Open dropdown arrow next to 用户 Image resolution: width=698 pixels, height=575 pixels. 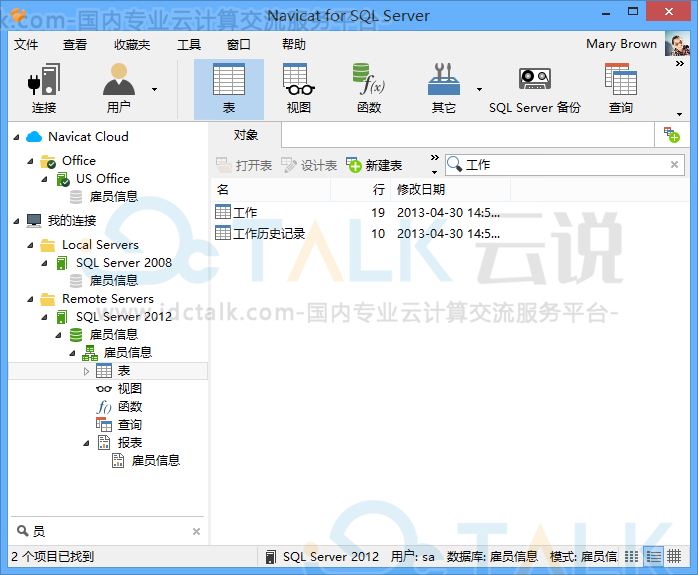pyautogui.click(x=154, y=89)
